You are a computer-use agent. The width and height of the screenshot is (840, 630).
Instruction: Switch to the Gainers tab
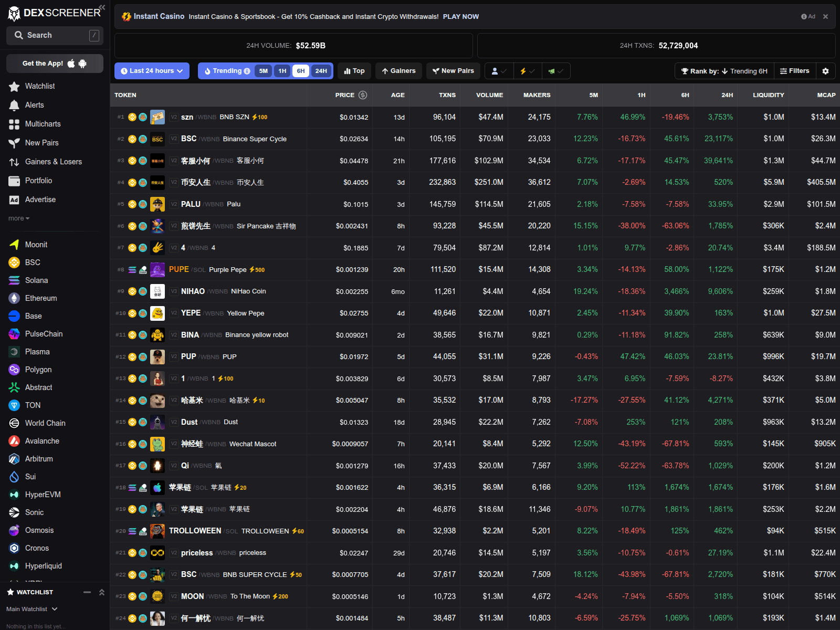click(398, 71)
